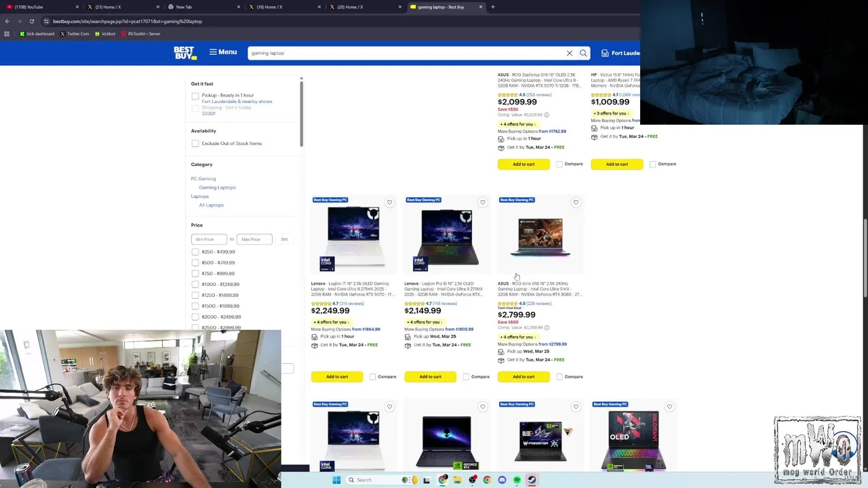Check the $250 - $499.99 price filter
This screenshot has width=868, height=488.
195,252
